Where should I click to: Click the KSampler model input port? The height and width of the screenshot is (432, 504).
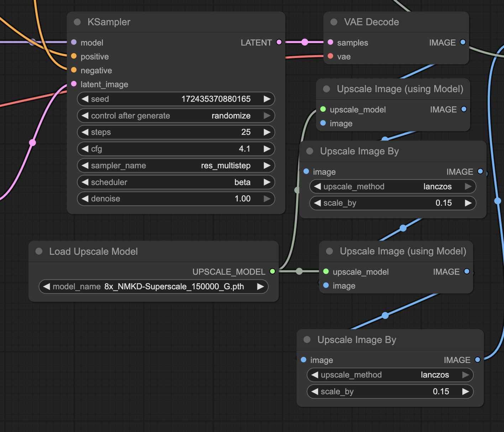(74, 42)
